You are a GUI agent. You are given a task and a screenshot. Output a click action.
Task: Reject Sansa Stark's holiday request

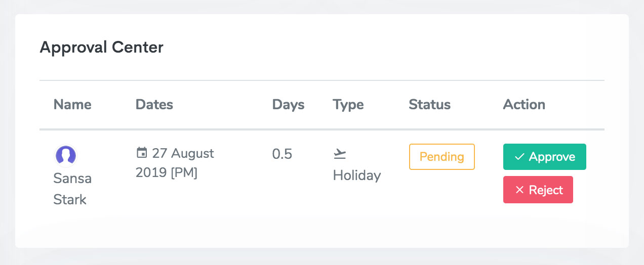538,190
